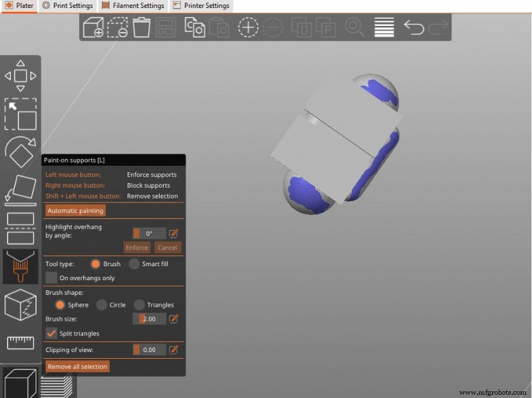Click the "Remove selection" text
This screenshot has height=398, width=532.
coord(152,196)
